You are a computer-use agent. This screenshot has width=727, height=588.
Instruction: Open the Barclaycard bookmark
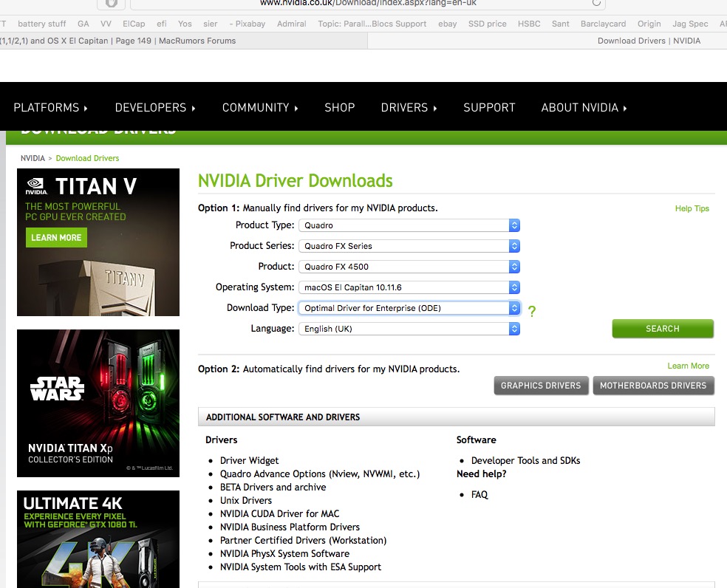(x=603, y=24)
